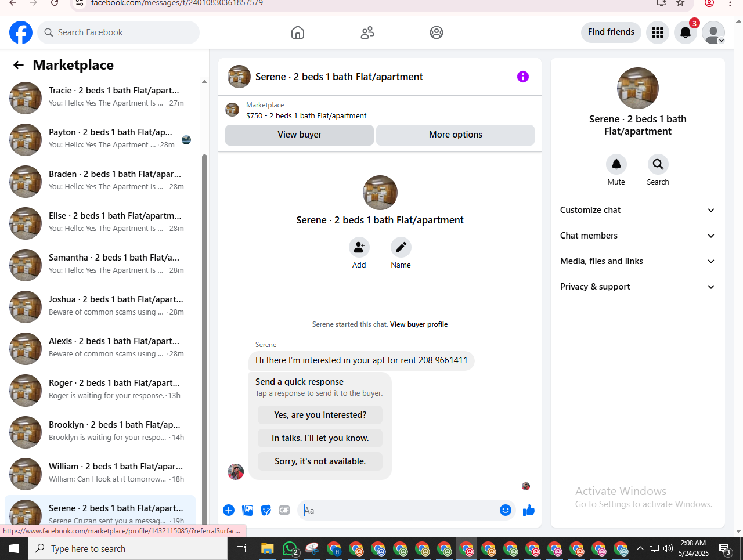Open the View buyer profile link
Screen dimensions: 743x560
(419, 324)
